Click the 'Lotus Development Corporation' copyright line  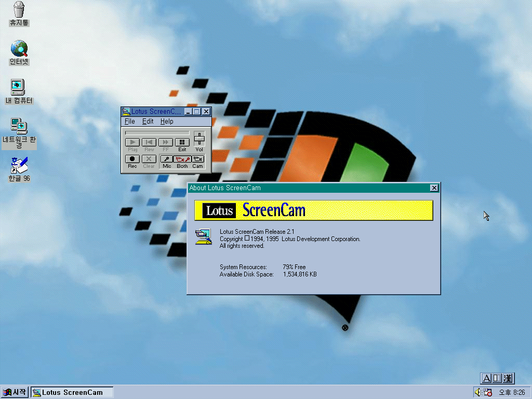click(x=290, y=239)
